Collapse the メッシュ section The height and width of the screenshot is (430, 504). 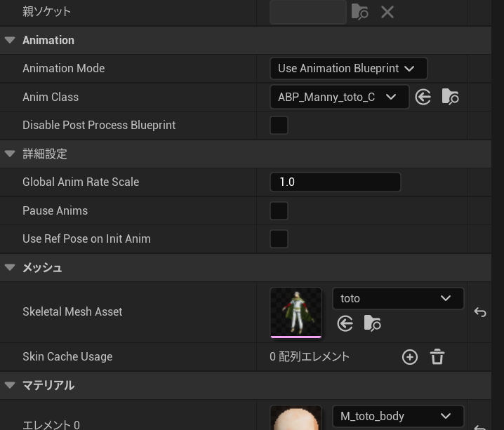tap(10, 267)
